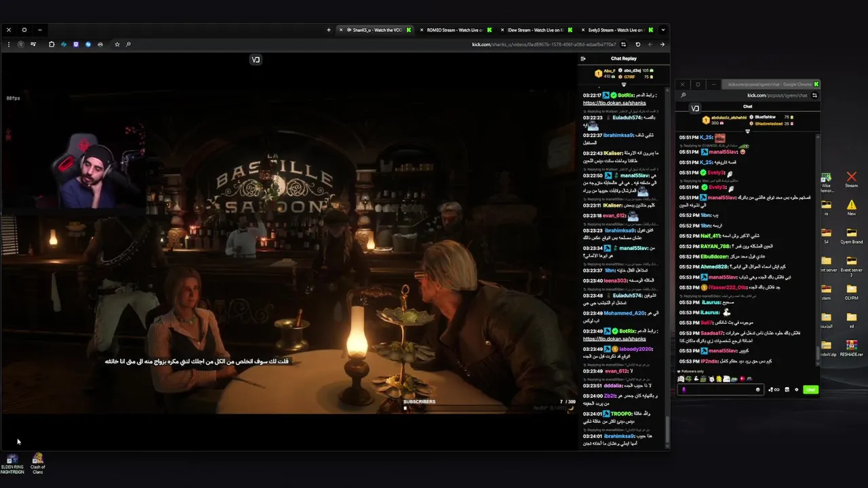
Task: Click username RAYAN_788 in popout chat
Action: click(x=715, y=246)
